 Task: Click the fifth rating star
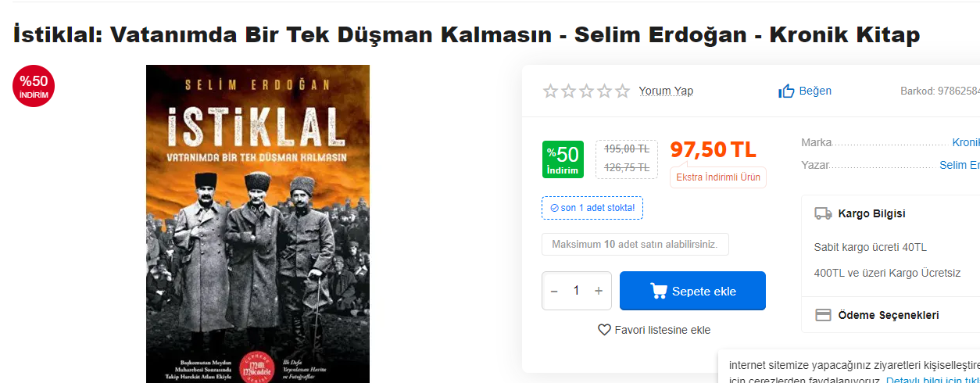coord(622,91)
